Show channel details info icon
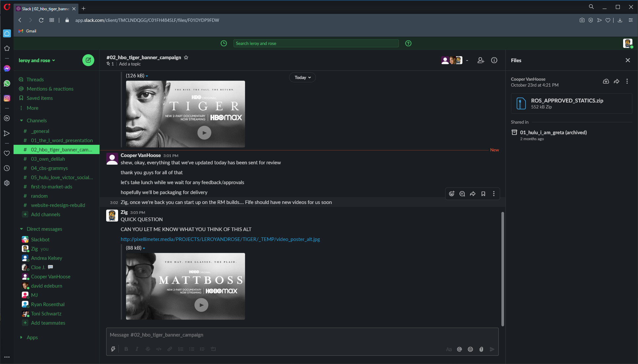The width and height of the screenshot is (638, 364). click(494, 60)
